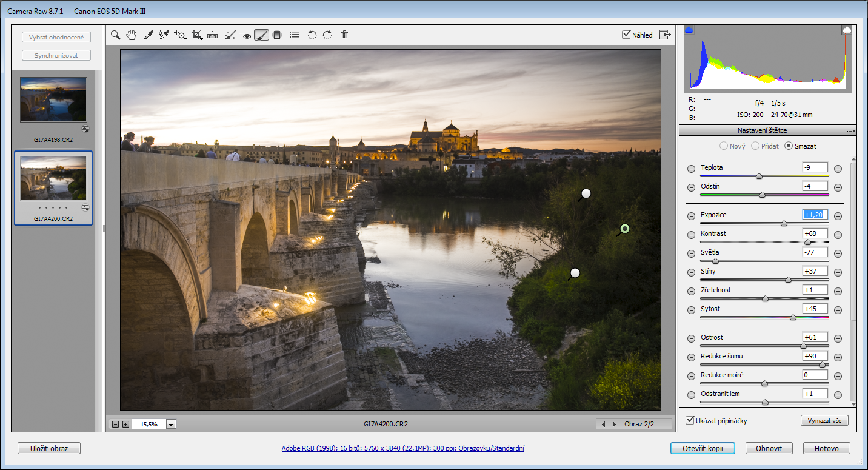
Task: Select the Hand pan tool
Action: click(x=131, y=35)
